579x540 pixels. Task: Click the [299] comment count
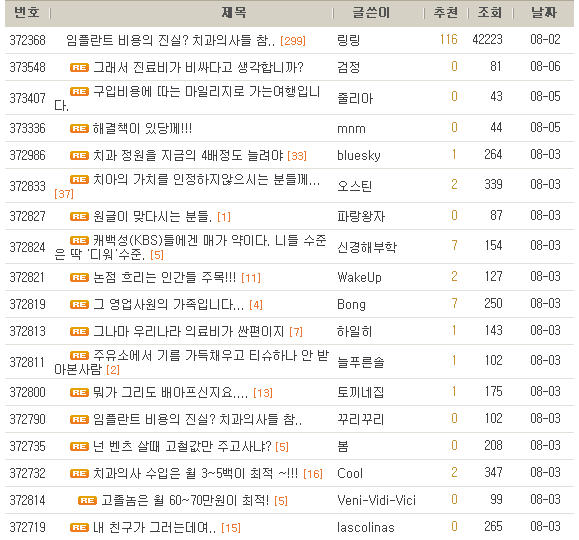point(293,41)
